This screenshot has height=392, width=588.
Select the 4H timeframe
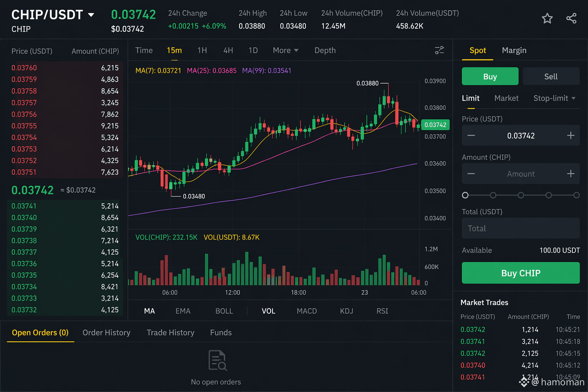(x=228, y=51)
